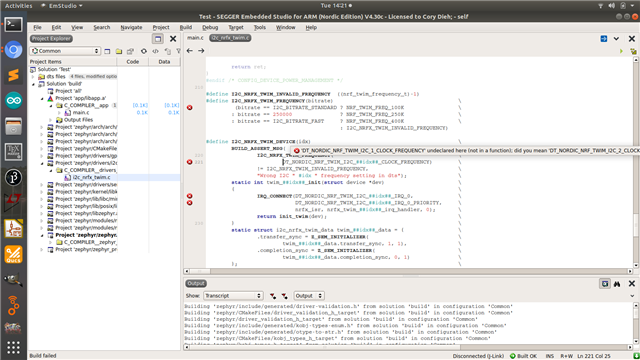This screenshot has height=360, width=640.
Task: Open the Build menu
Action: coord(186,27)
